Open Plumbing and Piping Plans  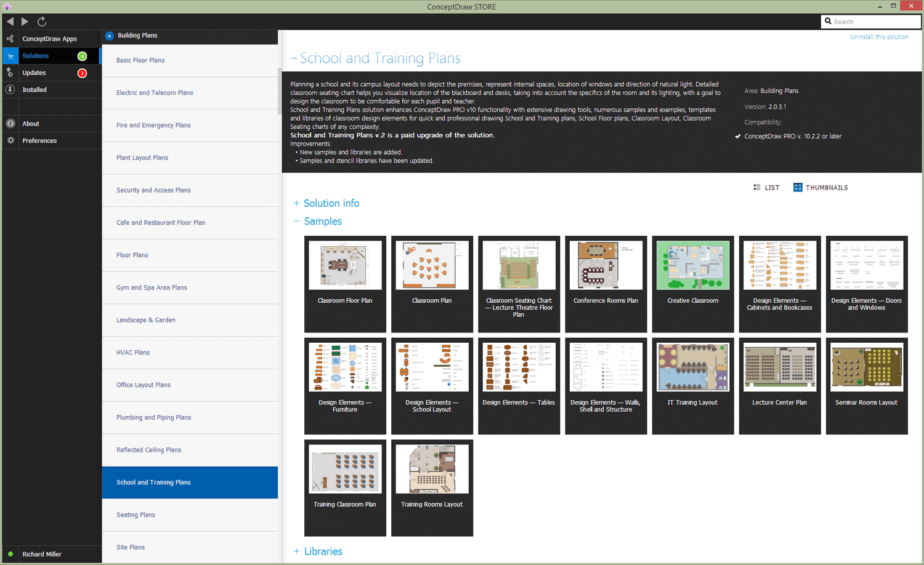coord(190,418)
